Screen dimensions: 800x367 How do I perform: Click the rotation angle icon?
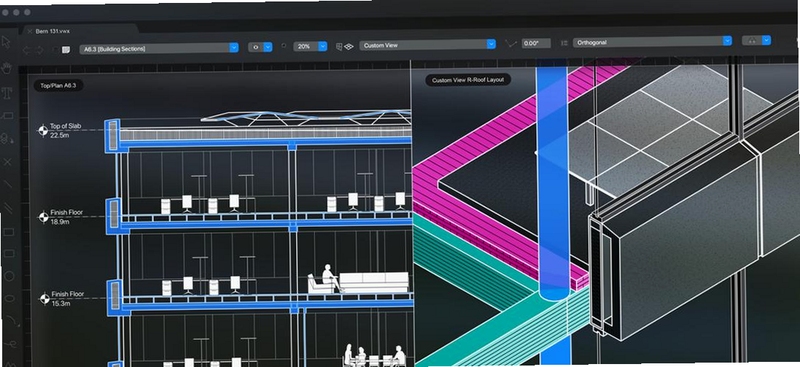[x=511, y=44]
